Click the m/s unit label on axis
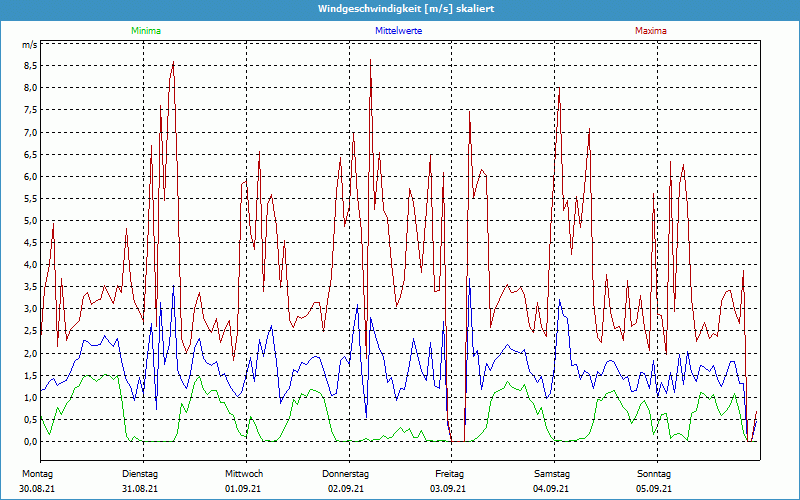The width and height of the screenshot is (800, 500). click(30, 45)
